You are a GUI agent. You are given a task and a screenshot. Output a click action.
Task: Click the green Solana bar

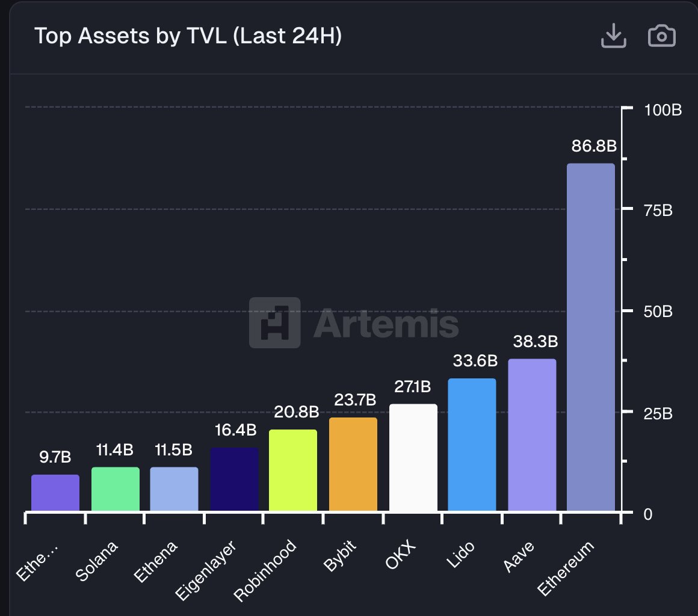point(115,489)
